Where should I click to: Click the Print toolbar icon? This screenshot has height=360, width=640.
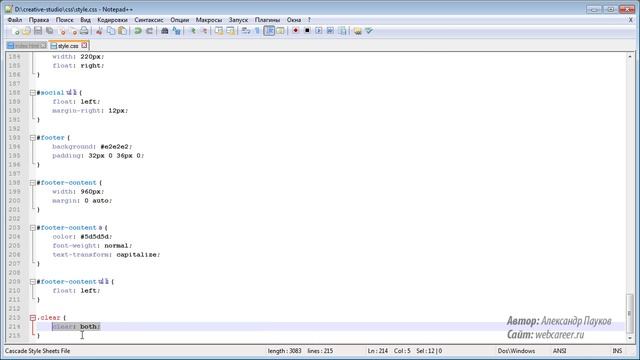[84, 31]
